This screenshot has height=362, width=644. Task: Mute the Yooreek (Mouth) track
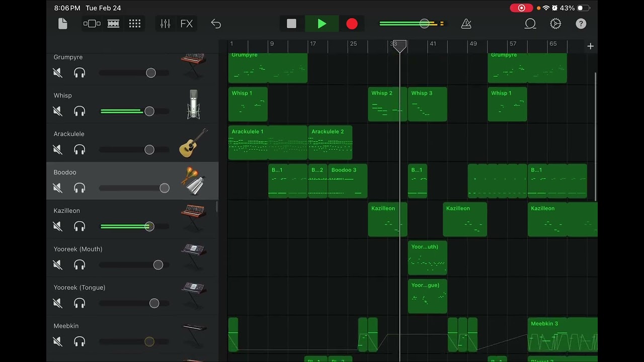[58, 265]
